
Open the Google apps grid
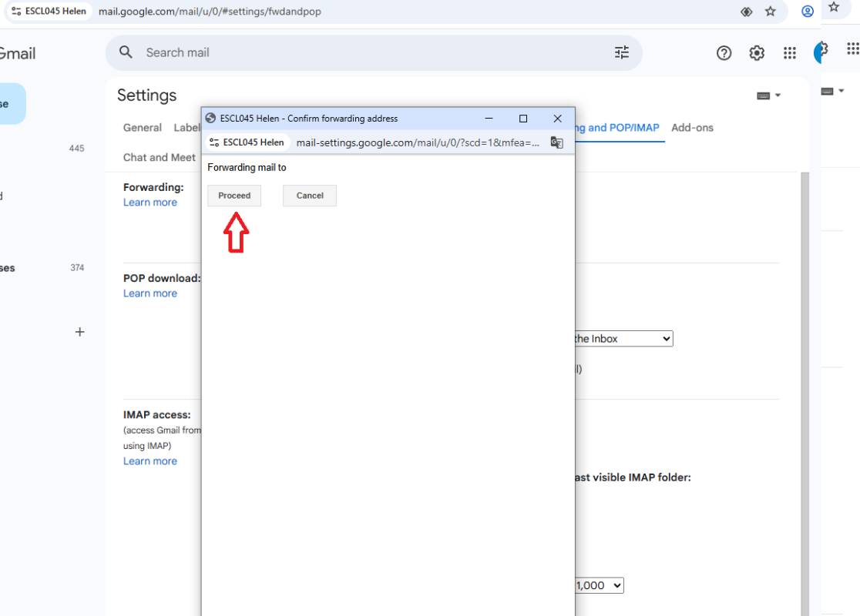tap(790, 52)
